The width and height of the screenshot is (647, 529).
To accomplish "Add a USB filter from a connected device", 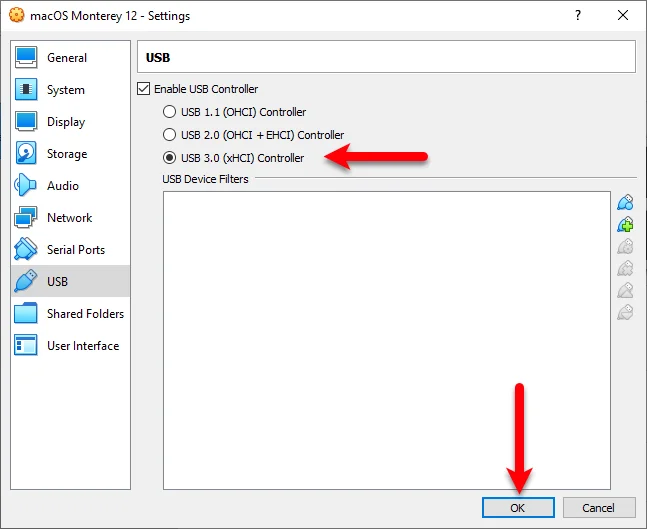I will pyautogui.click(x=625, y=224).
